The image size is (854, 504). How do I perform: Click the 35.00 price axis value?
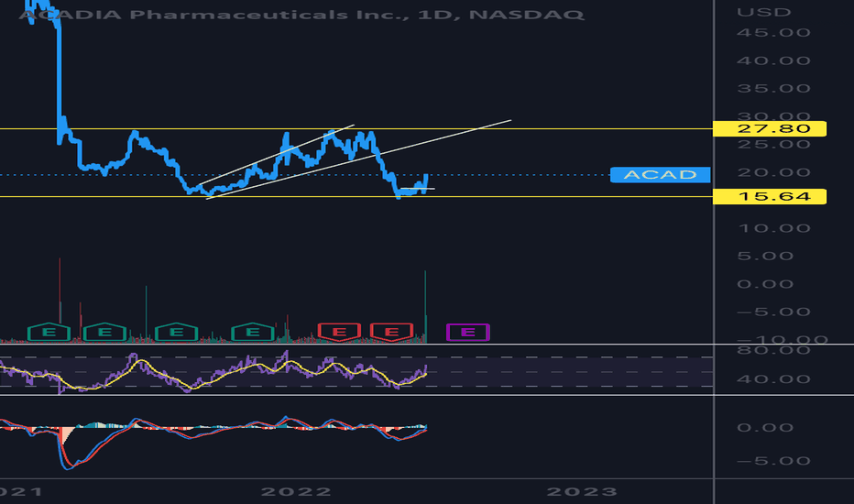pos(773,88)
